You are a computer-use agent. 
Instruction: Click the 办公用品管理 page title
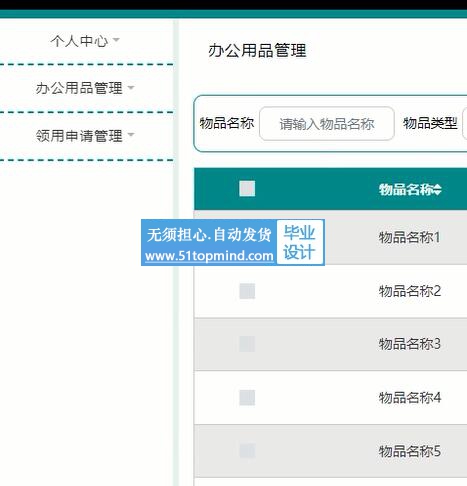click(x=257, y=51)
